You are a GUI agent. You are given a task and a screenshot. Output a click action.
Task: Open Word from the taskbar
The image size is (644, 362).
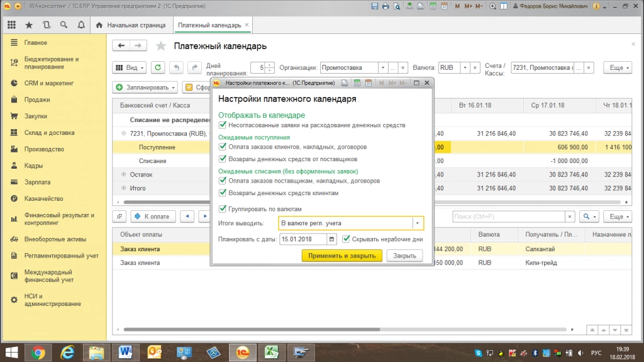coord(125,353)
